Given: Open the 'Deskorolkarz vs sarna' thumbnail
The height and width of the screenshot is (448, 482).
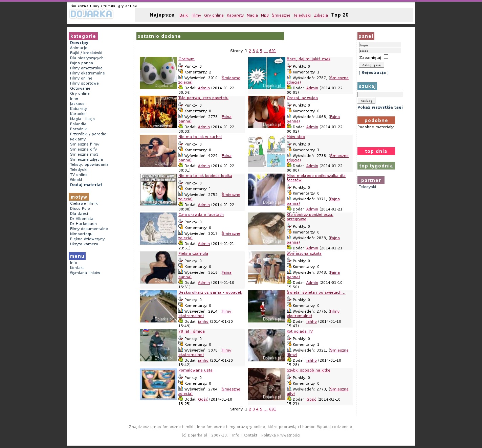Looking at the screenshot, I should click(x=158, y=307).
